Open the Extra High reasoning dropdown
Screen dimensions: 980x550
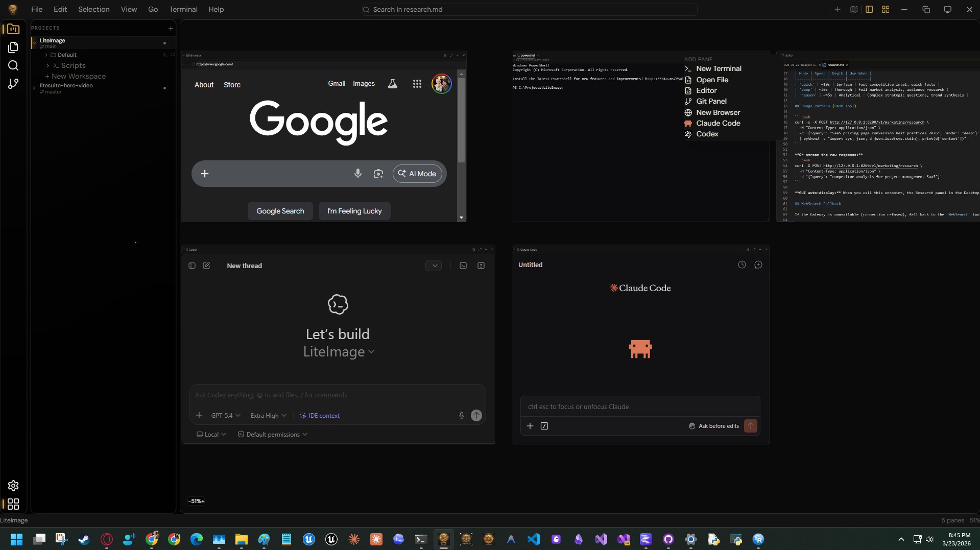coord(268,416)
